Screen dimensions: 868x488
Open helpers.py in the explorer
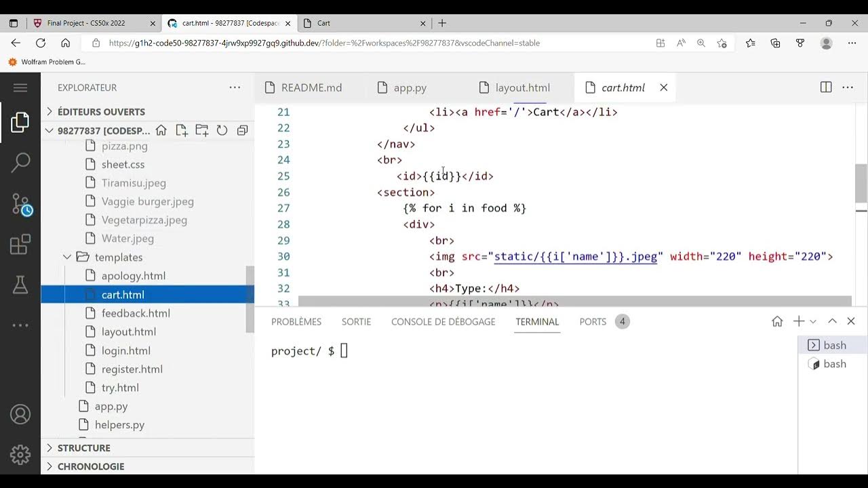[x=119, y=425]
